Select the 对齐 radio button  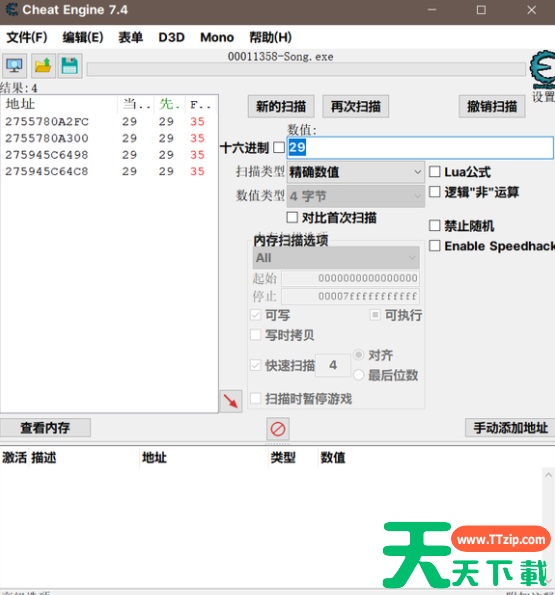coord(358,355)
